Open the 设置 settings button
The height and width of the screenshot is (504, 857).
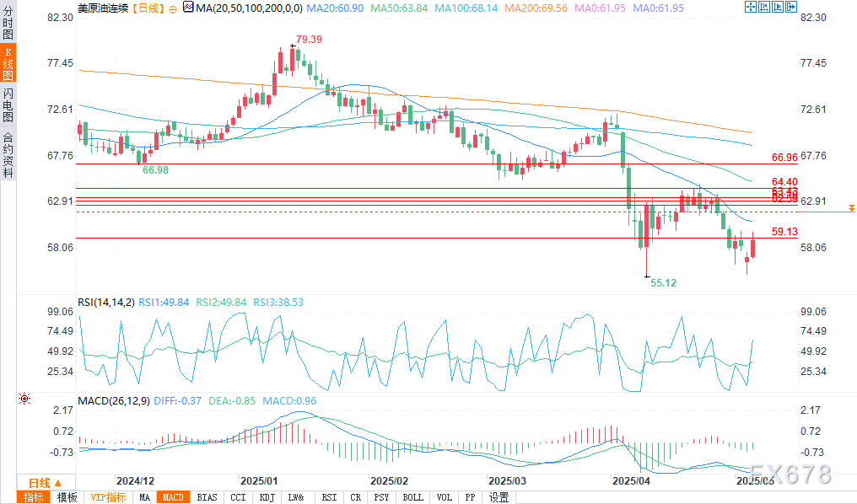tap(499, 497)
